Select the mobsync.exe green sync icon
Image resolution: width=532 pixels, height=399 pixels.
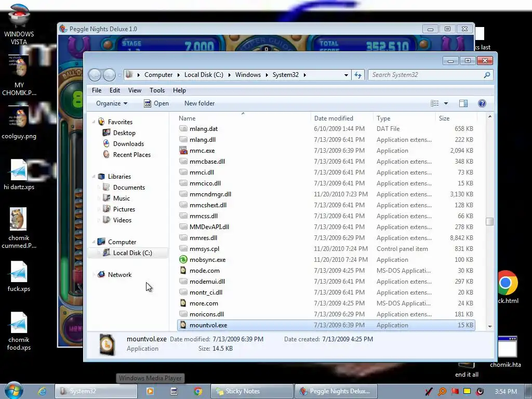tap(183, 260)
